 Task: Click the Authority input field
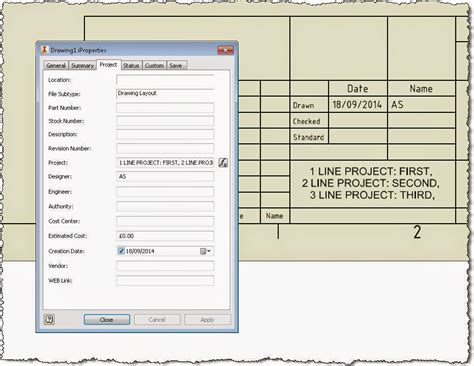click(165, 206)
